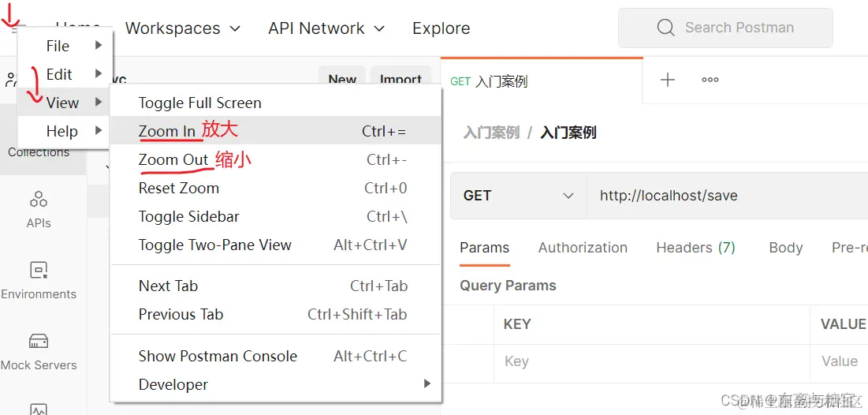Open the API Network dropdown
868x415 pixels.
326,28
